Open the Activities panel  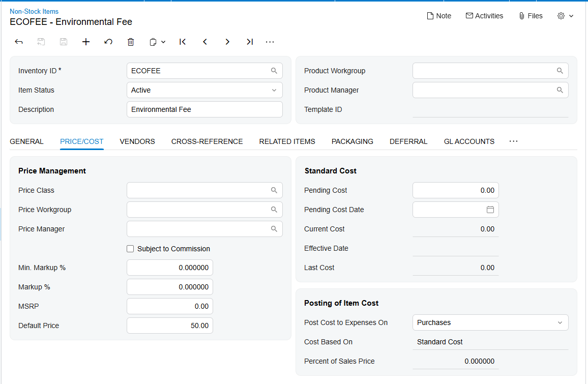[x=485, y=16]
